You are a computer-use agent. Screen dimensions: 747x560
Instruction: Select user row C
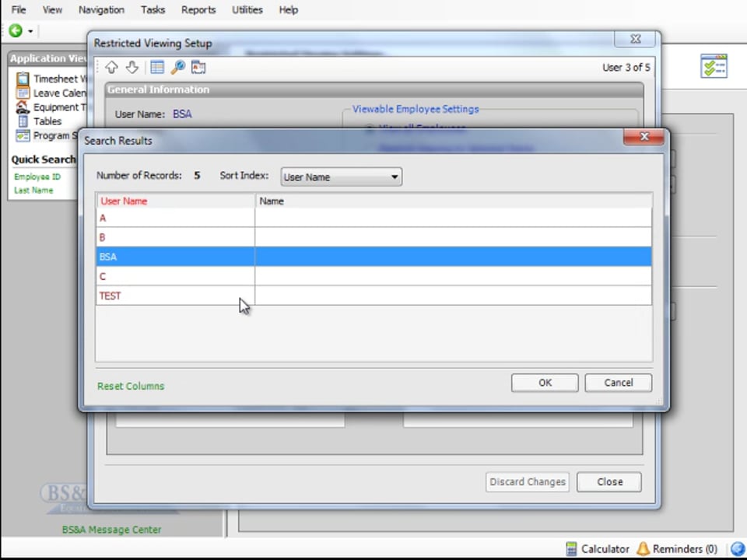374,276
